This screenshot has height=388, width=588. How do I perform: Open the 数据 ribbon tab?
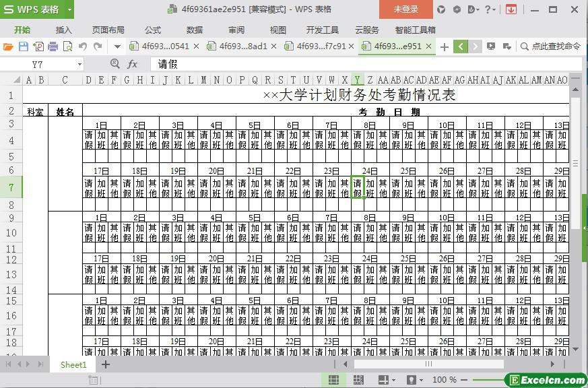click(x=195, y=30)
